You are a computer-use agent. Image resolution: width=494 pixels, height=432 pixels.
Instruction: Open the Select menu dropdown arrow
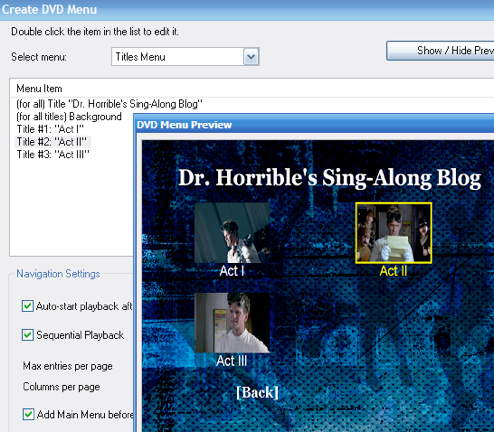coord(251,57)
